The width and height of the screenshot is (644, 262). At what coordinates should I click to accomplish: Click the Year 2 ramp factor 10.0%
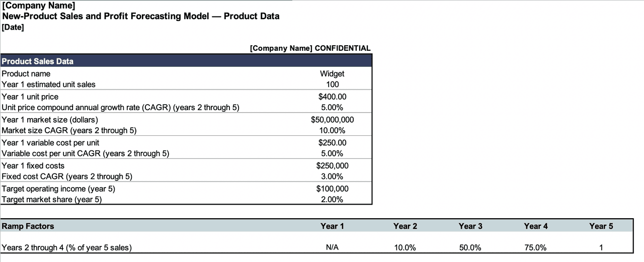coord(405,247)
